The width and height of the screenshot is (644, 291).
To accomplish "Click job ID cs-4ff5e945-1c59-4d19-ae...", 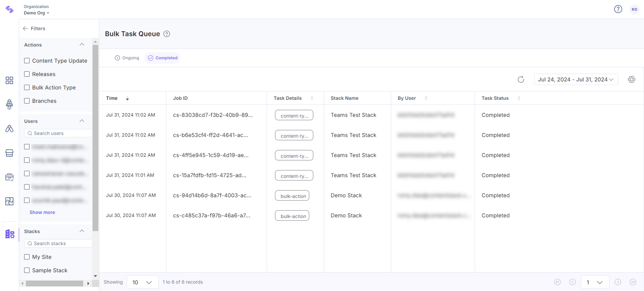I will pos(210,155).
